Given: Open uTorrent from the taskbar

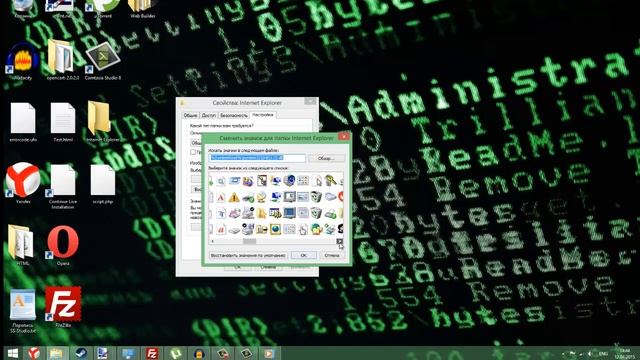Looking at the screenshot, I should (x=176, y=353).
